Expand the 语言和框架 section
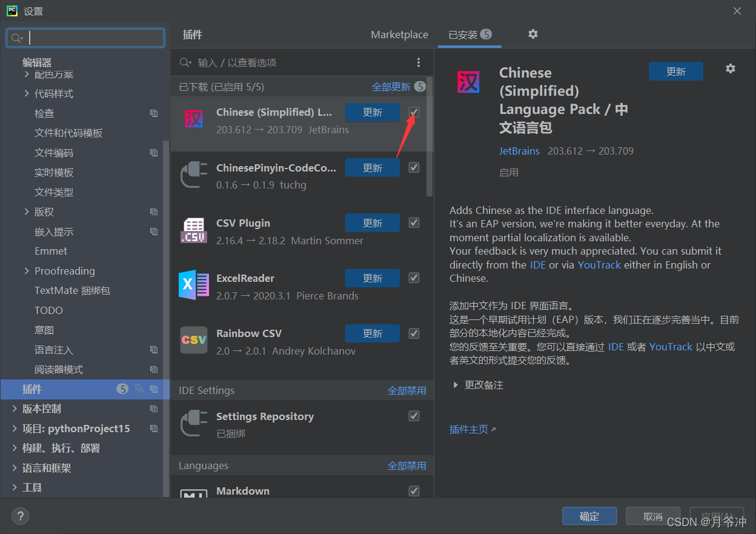The height and width of the screenshot is (534, 756). [15, 468]
